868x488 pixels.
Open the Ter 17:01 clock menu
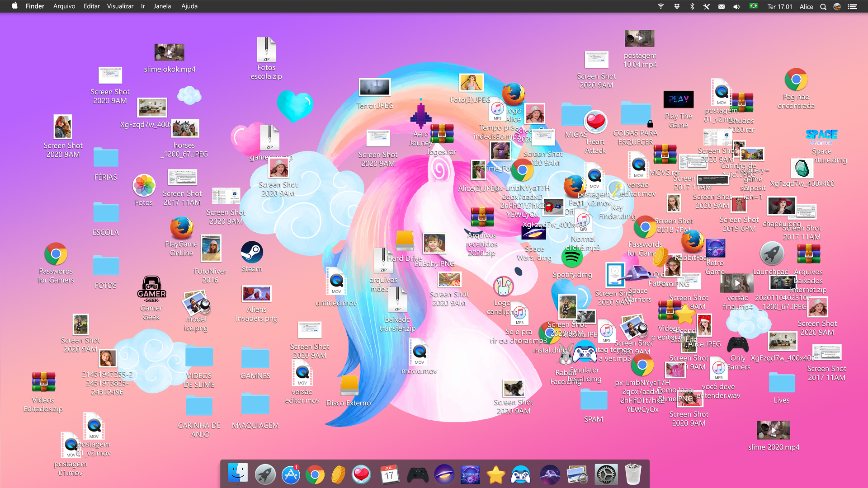pos(780,6)
